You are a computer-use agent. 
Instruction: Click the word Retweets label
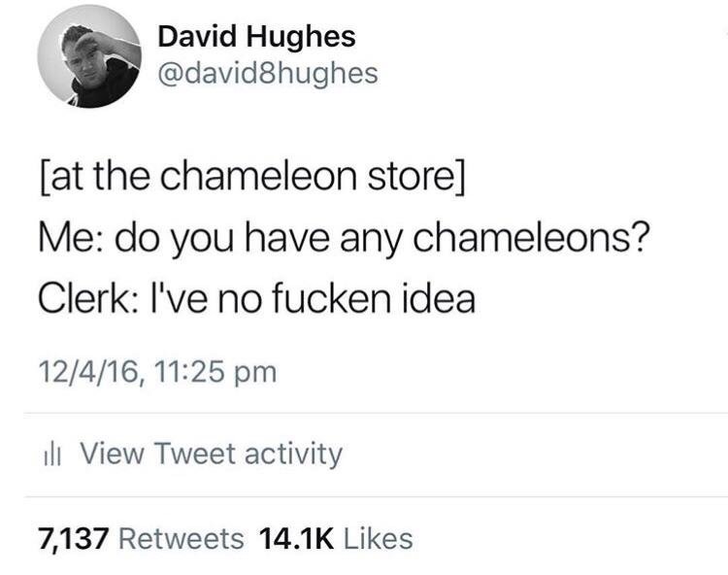coord(182,539)
